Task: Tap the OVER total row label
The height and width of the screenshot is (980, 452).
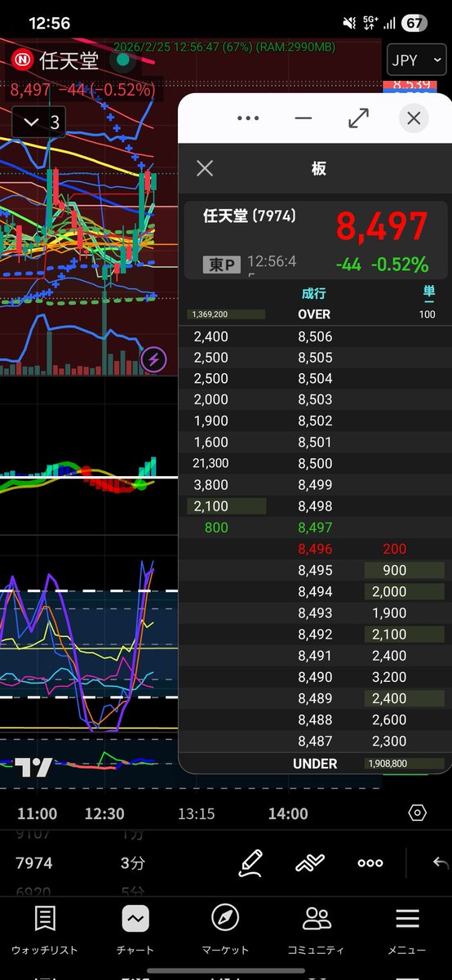Action: pyautogui.click(x=315, y=314)
